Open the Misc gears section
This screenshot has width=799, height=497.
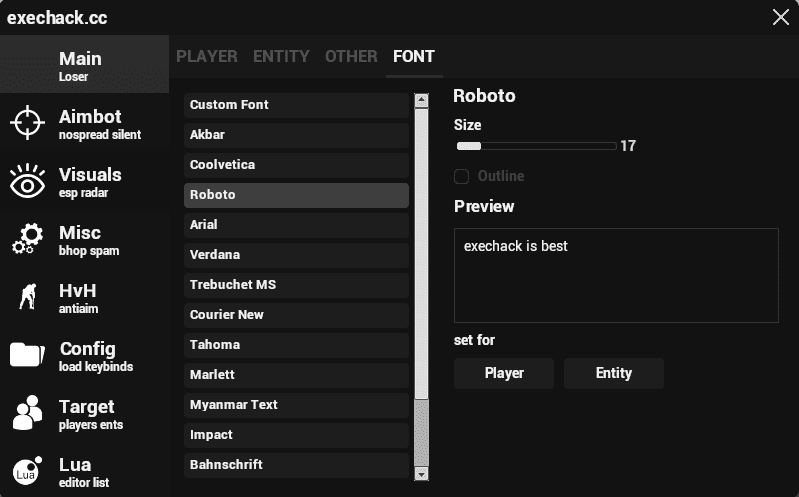pos(84,240)
